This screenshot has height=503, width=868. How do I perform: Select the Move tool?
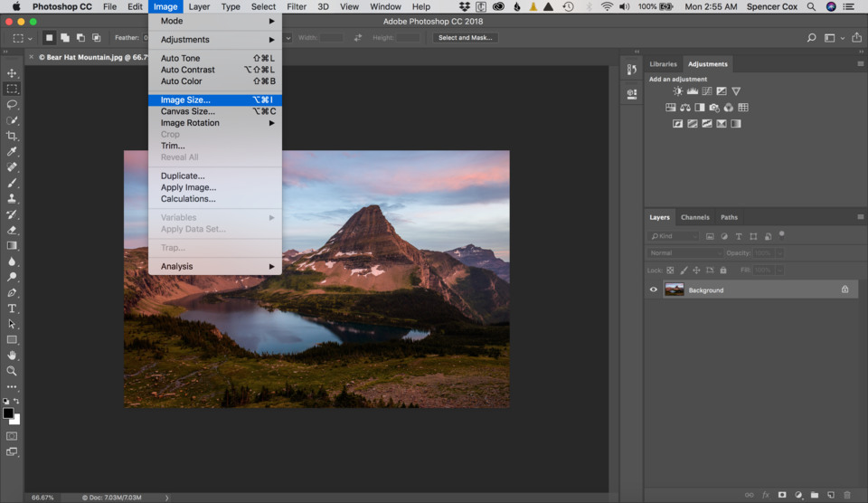pyautogui.click(x=12, y=73)
